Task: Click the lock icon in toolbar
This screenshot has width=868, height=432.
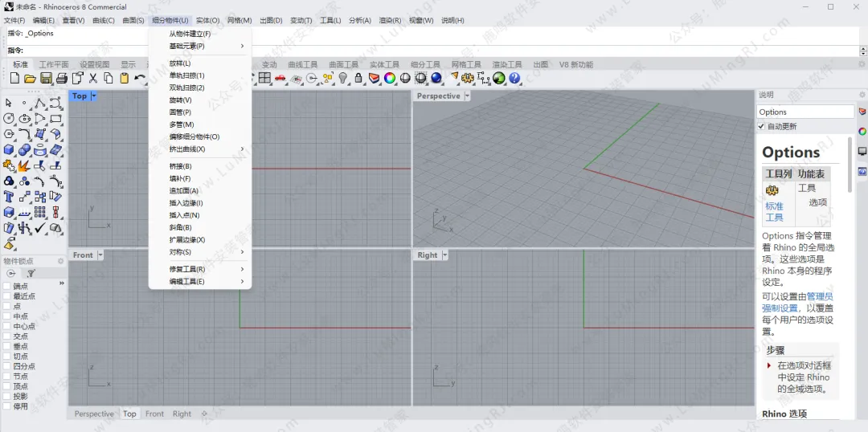Action: click(x=358, y=78)
